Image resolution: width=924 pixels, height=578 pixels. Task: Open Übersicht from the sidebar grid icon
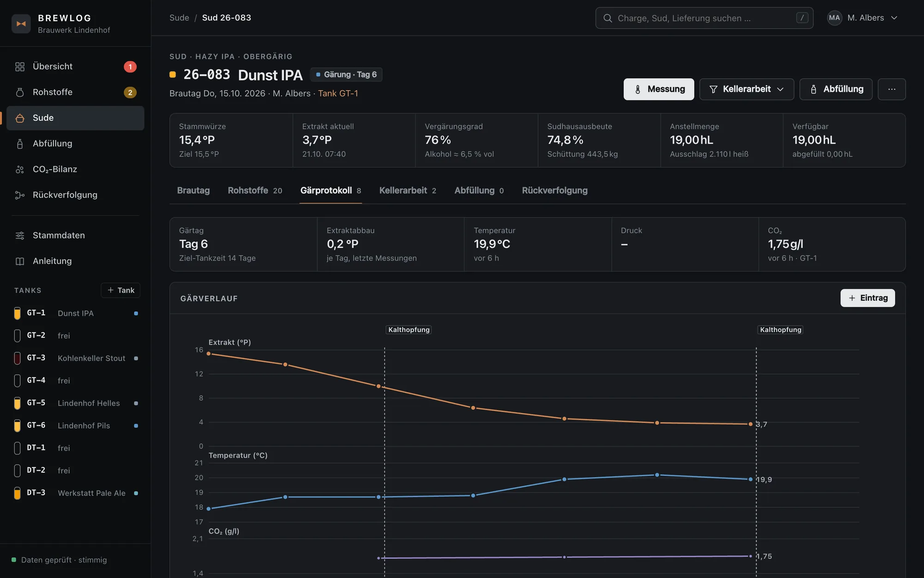(x=20, y=67)
